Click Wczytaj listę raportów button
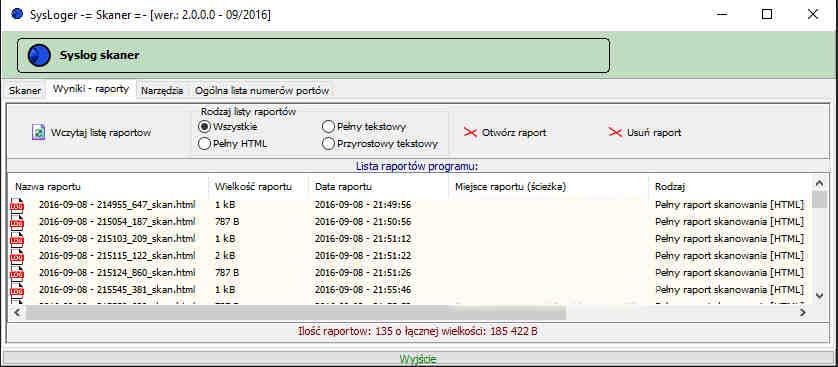Viewport: 838px width, 367px height. [92, 132]
